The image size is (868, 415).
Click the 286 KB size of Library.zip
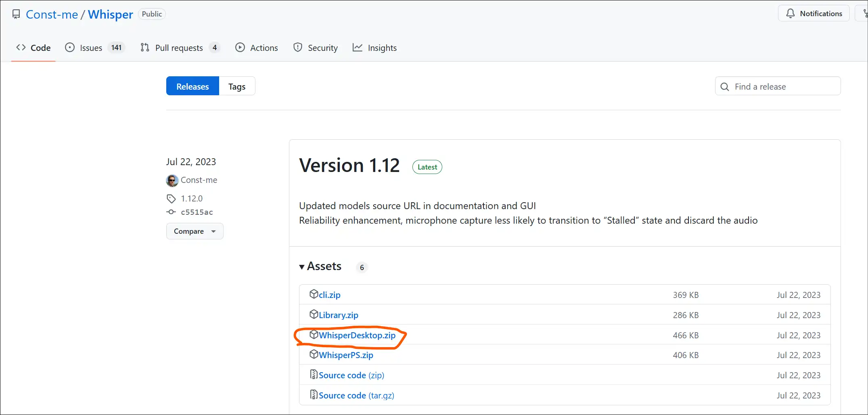coord(686,315)
